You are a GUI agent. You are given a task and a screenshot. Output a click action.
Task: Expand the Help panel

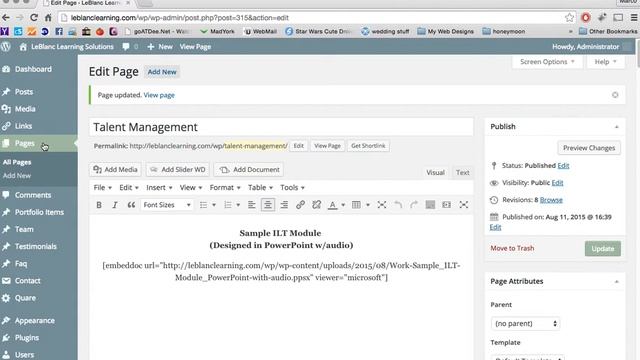(605, 62)
